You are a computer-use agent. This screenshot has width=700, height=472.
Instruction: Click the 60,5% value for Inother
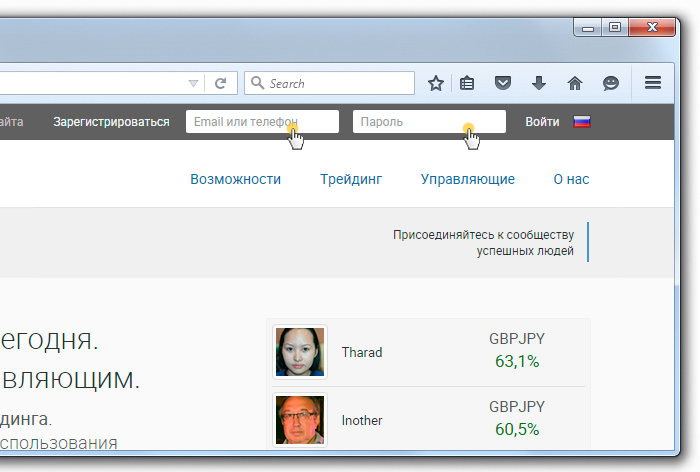[x=517, y=429]
